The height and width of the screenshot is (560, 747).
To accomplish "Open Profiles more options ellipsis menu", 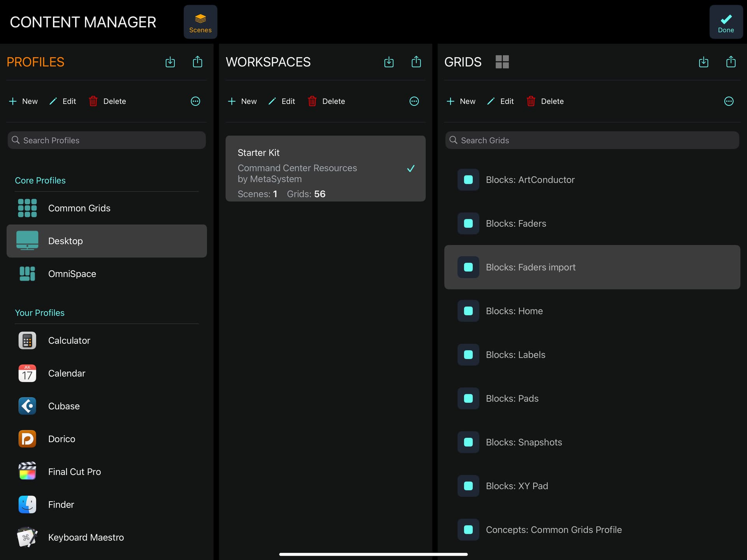I will 195,101.
